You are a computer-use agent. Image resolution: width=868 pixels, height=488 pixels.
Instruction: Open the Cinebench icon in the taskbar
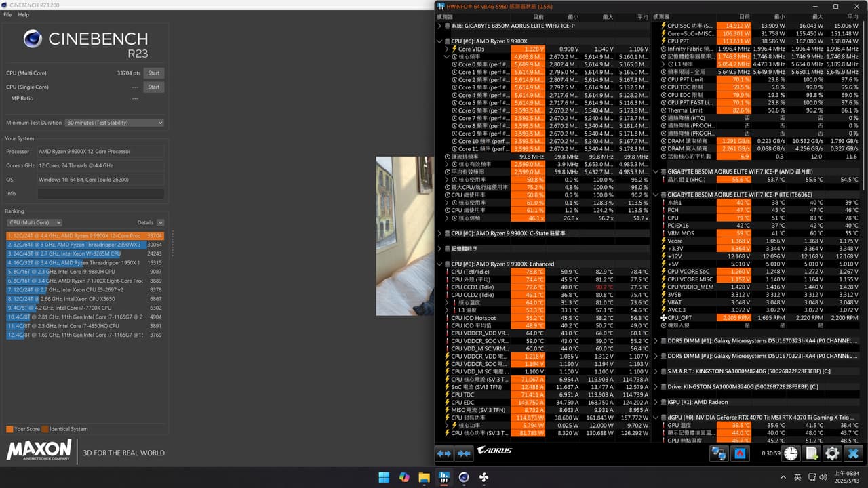(x=464, y=477)
